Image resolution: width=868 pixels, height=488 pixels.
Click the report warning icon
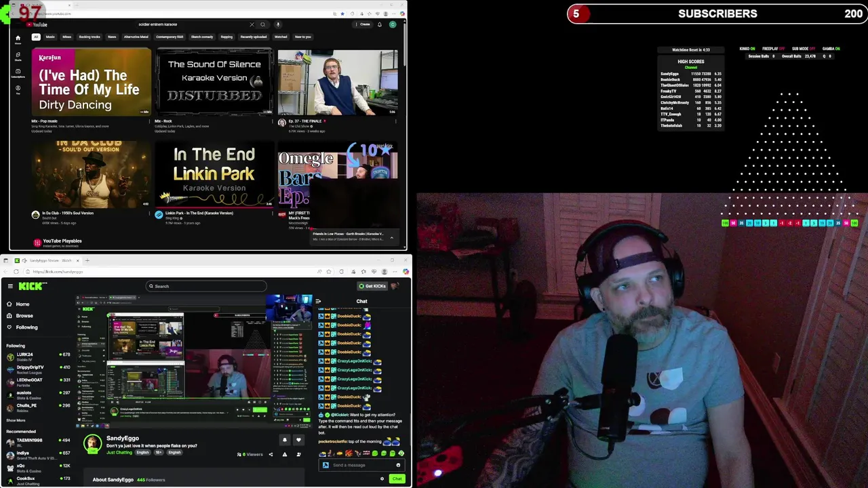285,454
